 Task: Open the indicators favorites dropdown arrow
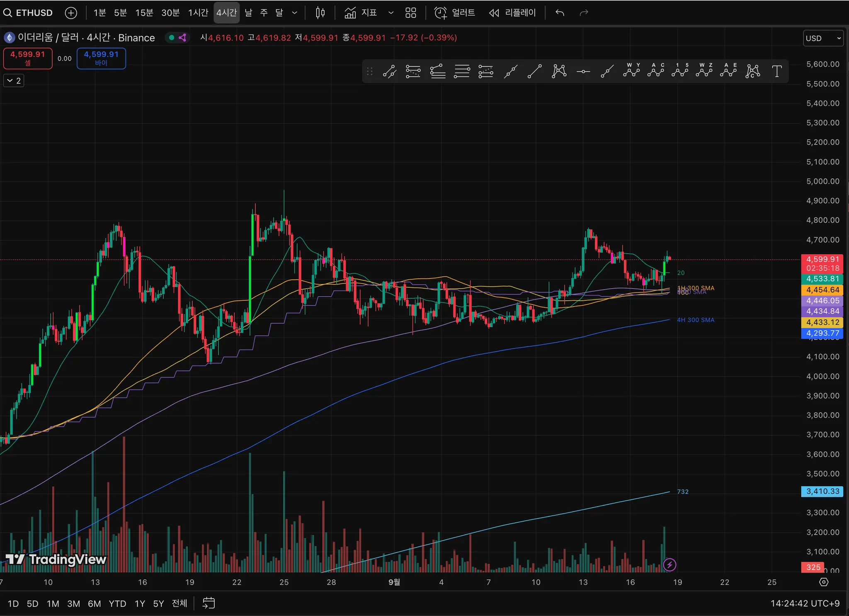pyautogui.click(x=391, y=13)
